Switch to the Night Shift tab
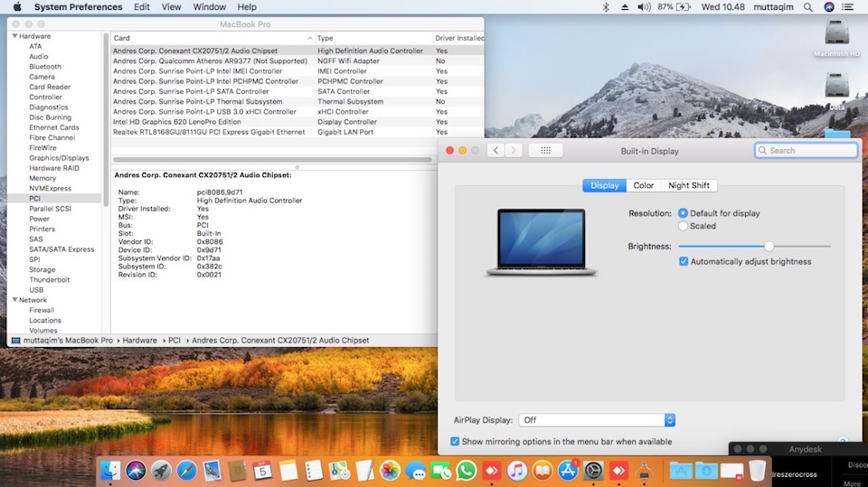The width and height of the screenshot is (868, 487). click(688, 185)
